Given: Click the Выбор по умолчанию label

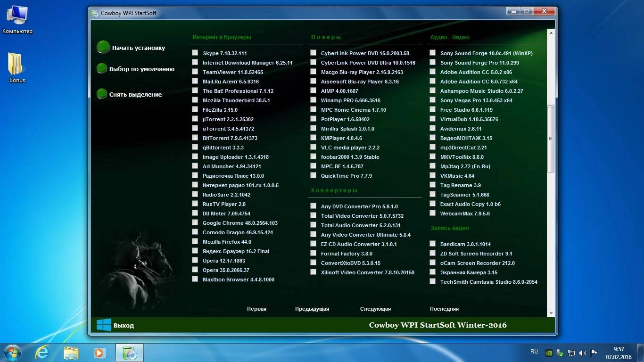Looking at the screenshot, I should [142, 69].
